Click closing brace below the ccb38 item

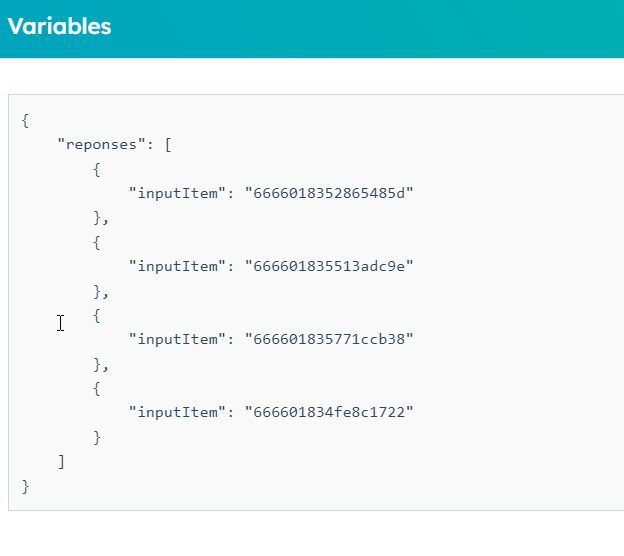[97, 364]
